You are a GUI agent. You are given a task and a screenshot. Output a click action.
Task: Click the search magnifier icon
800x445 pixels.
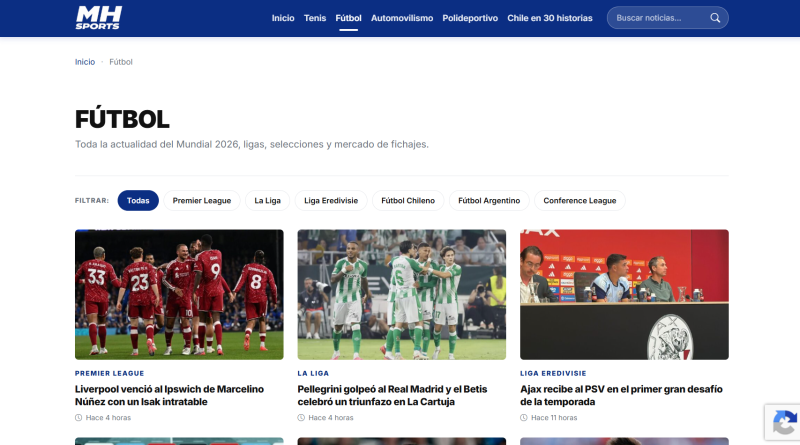click(715, 18)
